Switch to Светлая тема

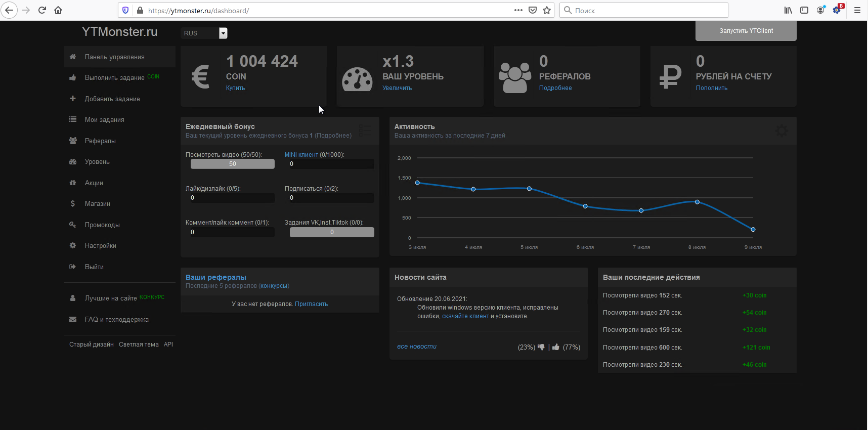tap(139, 345)
